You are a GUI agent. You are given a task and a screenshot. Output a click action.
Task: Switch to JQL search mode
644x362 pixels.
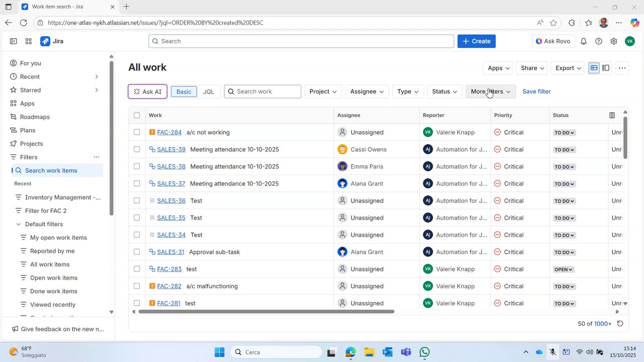(x=208, y=92)
